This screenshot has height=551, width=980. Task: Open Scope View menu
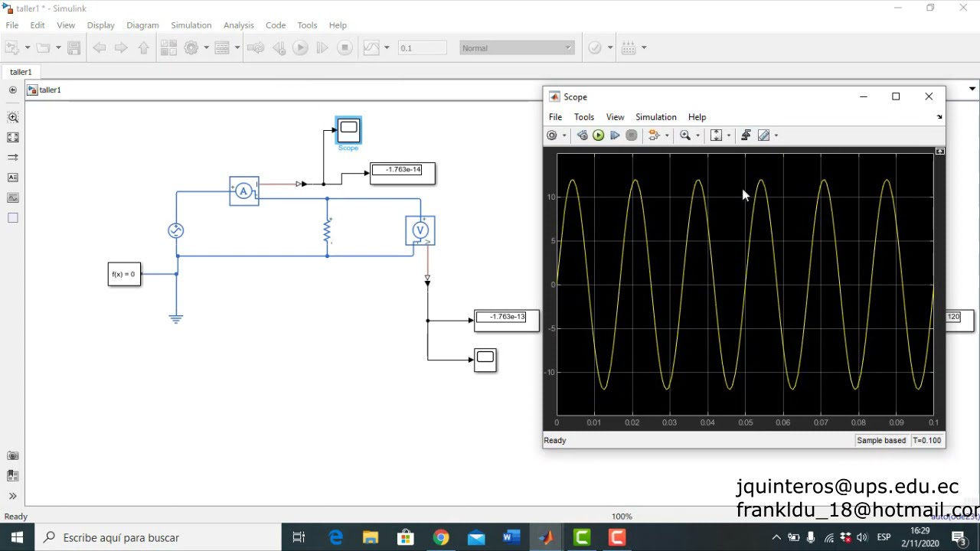coord(615,117)
